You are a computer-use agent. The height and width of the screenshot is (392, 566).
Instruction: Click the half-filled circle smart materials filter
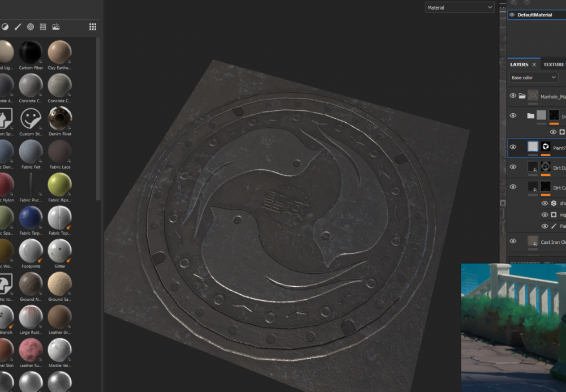click(5, 27)
